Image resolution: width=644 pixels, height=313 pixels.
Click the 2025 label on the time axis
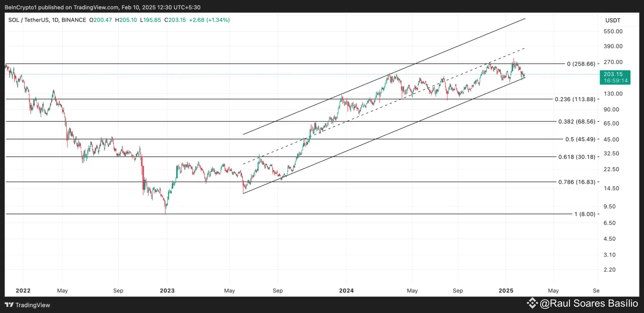506,290
